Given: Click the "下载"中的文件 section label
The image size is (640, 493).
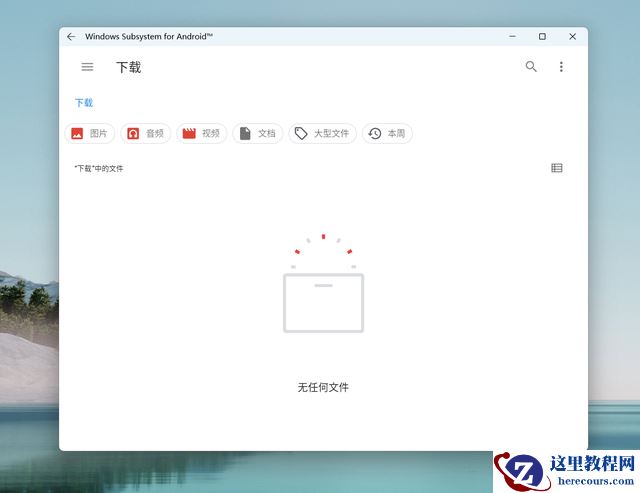Looking at the screenshot, I should 99,169.
